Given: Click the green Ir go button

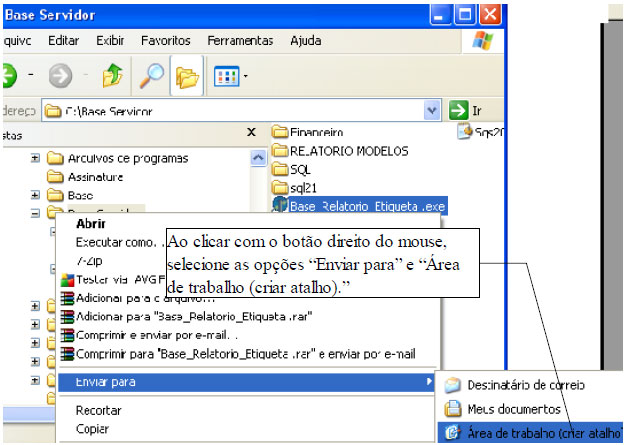Looking at the screenshot, I should tap(466, 110).
